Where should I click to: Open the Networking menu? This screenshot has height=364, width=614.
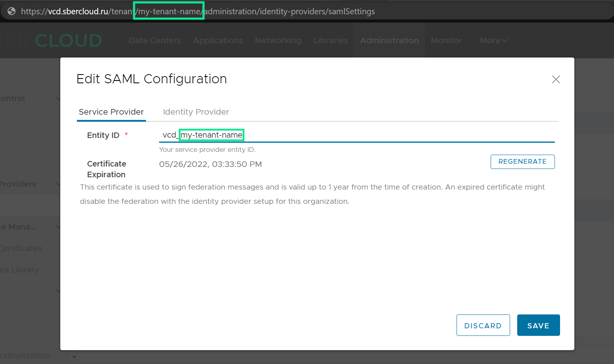coord(278,40)
